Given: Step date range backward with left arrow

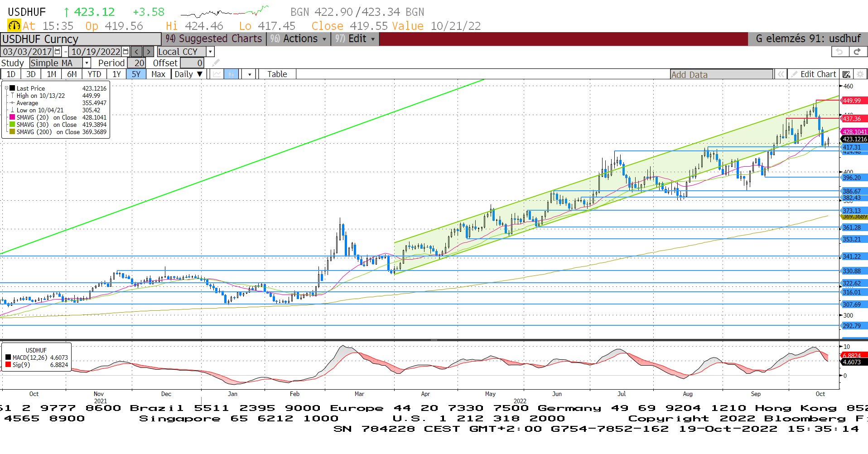Looking at the screenshot, I should (x=137, y=52).
